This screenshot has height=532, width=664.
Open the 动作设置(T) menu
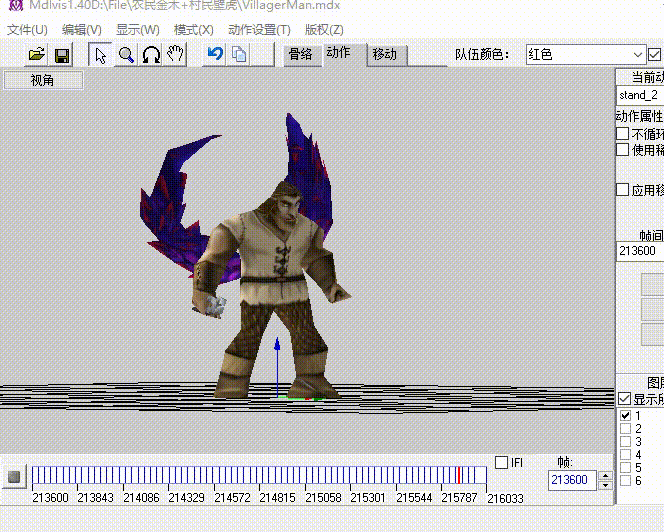pos(259,30)
